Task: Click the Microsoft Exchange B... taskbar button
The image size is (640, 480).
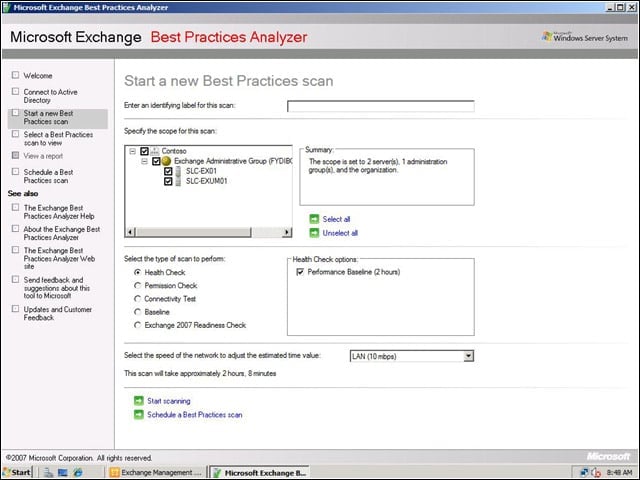Action: [x=260, y=473]
